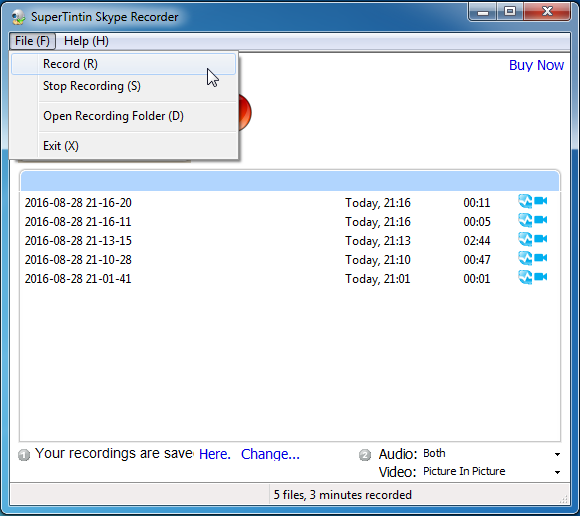
Task: Open audio icon for recording 2016-08-28 21-16-20
Action: click(525, 202)
